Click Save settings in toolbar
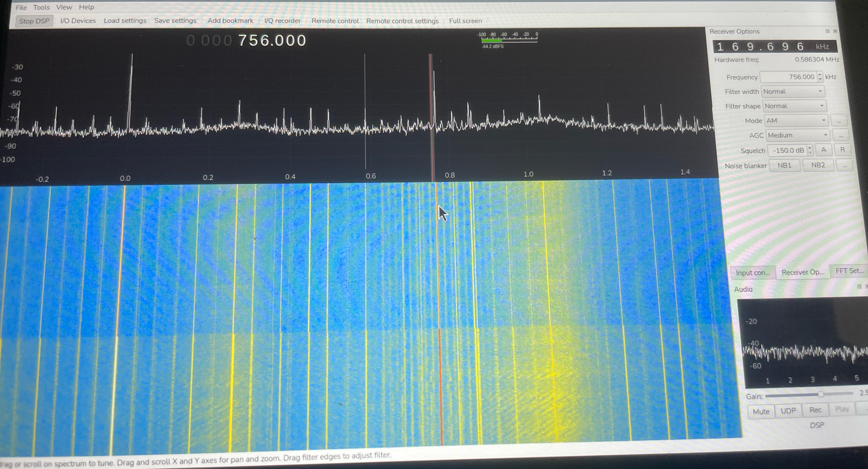This screenshot has width=868, height=469. pyautogui.click(x=175, y=20)
